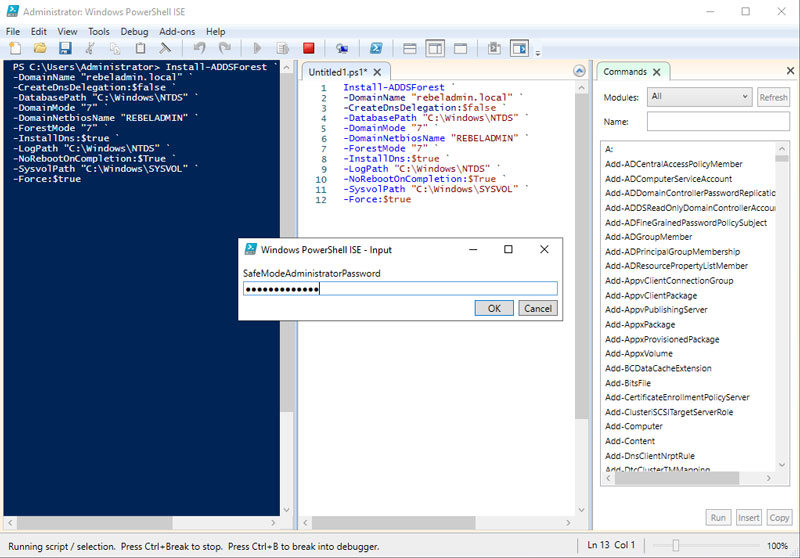
Task: Close the Commands tab
Action: pos(657,72)
